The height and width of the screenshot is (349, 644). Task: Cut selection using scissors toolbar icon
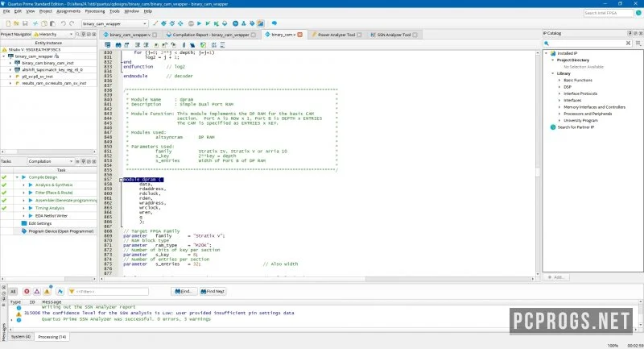click(35, 24)
